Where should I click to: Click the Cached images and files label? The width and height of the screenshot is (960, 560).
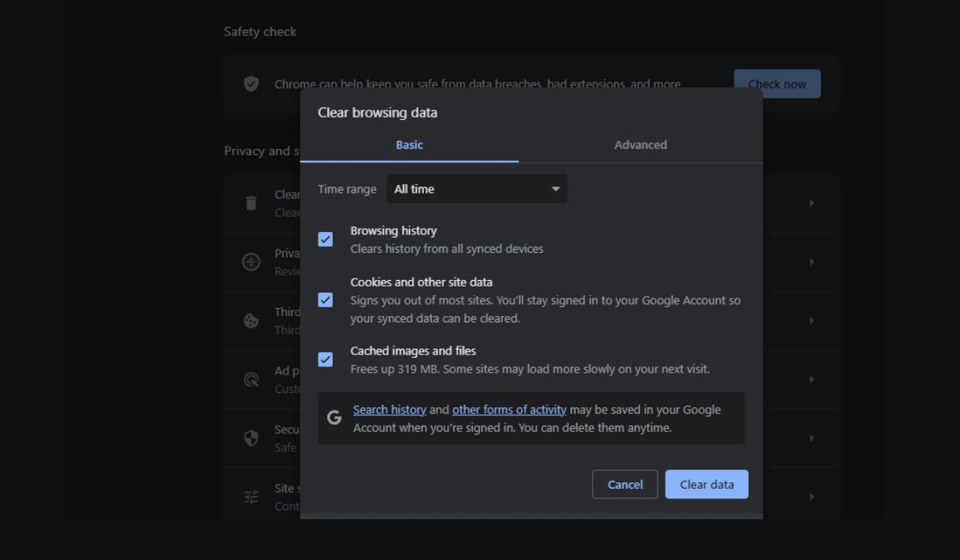point(413,350)
